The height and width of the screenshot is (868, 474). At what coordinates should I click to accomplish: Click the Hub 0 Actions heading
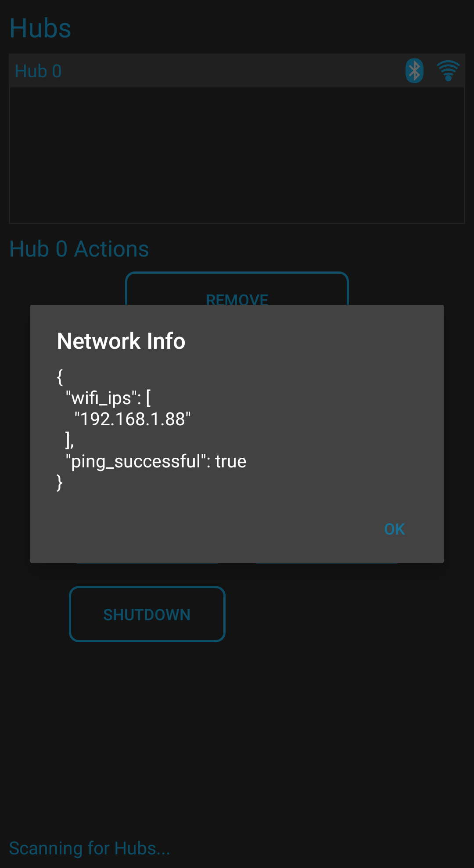click(79, 249)
